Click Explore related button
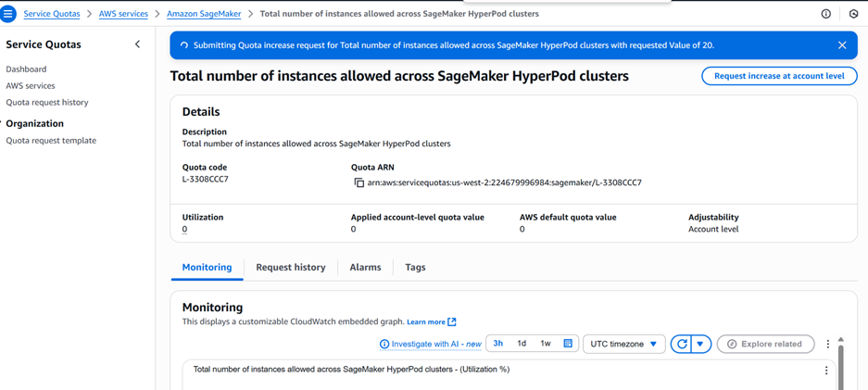This screenshot has height=390, width=868. click(765, 344)
